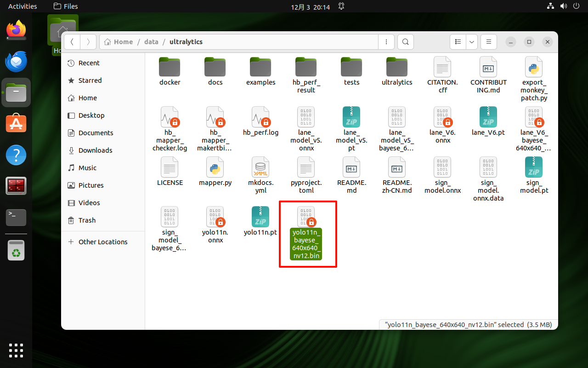Open Recent in the sidebar
The height and width of the screenshot is (368, 588).
click(x=103, y=63)
